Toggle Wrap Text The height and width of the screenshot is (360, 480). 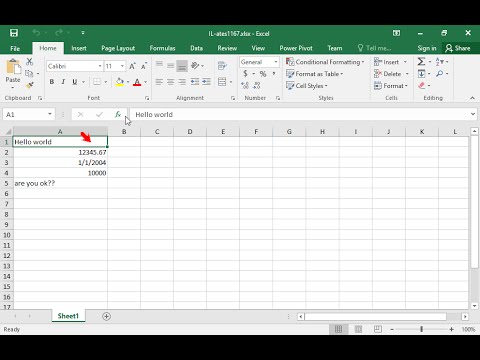222,65
